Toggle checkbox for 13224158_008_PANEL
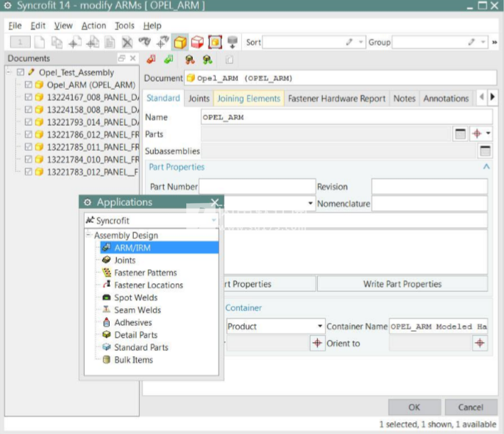The width and height of the screenshot is (504, 434). [x=28, y=110]
